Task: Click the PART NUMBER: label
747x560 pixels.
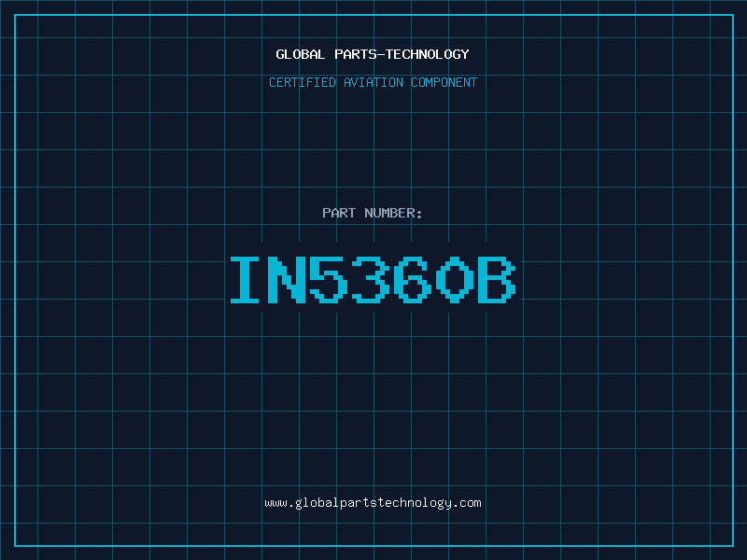Action: 373,213
